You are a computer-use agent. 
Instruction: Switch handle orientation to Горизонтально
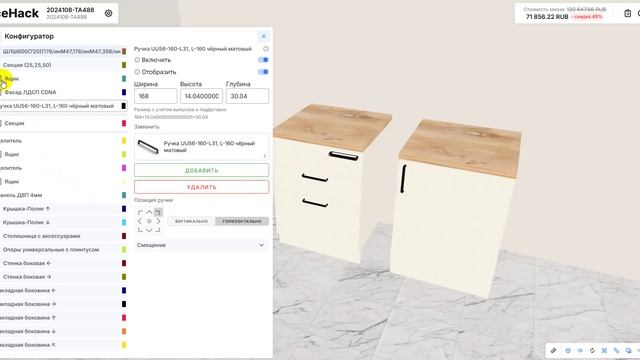242,221
